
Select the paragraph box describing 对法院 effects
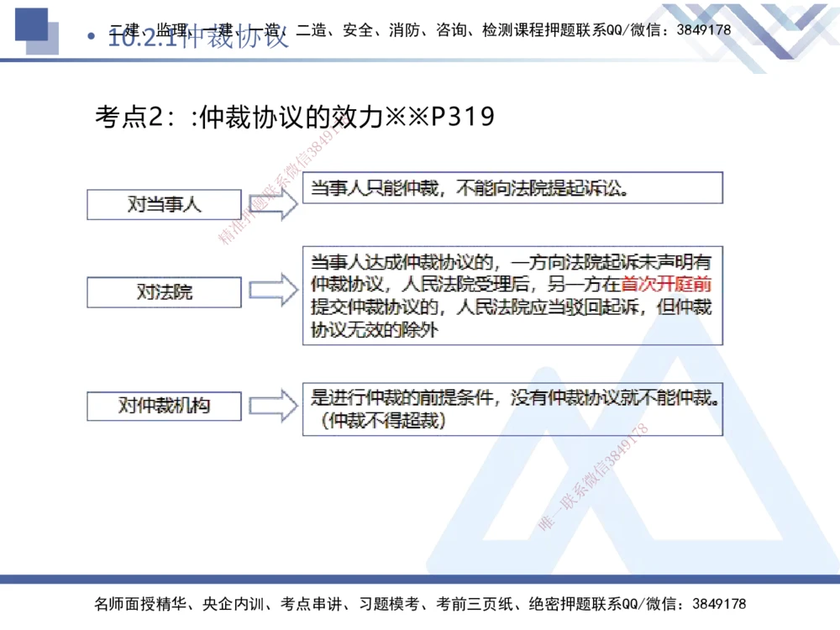511,294
